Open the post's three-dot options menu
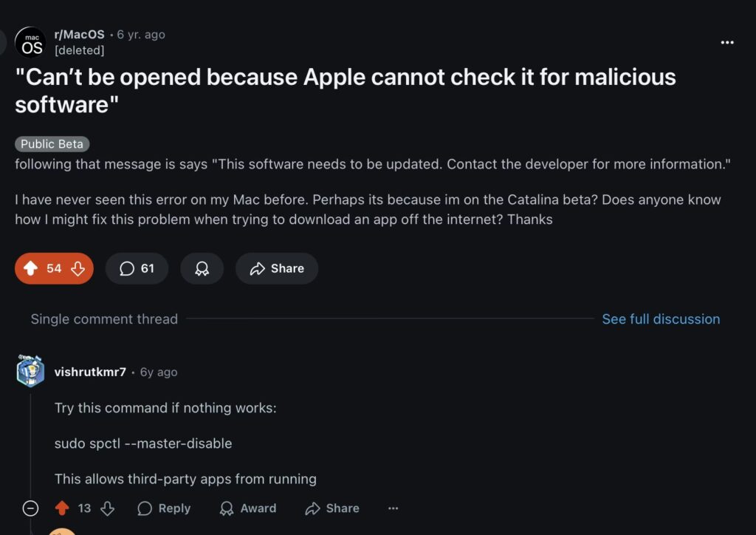The image size is (756, 535). click(727, 43)
